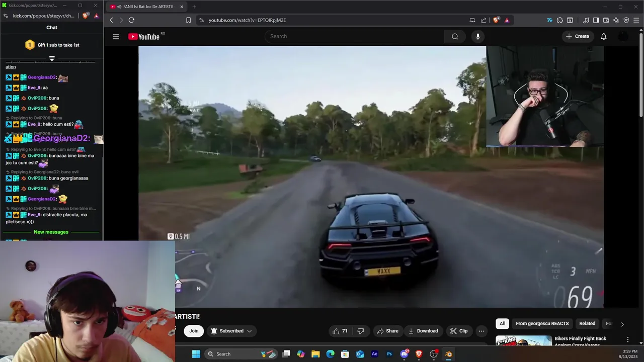Jump to New messages in Kick chat

click(51, 232)
